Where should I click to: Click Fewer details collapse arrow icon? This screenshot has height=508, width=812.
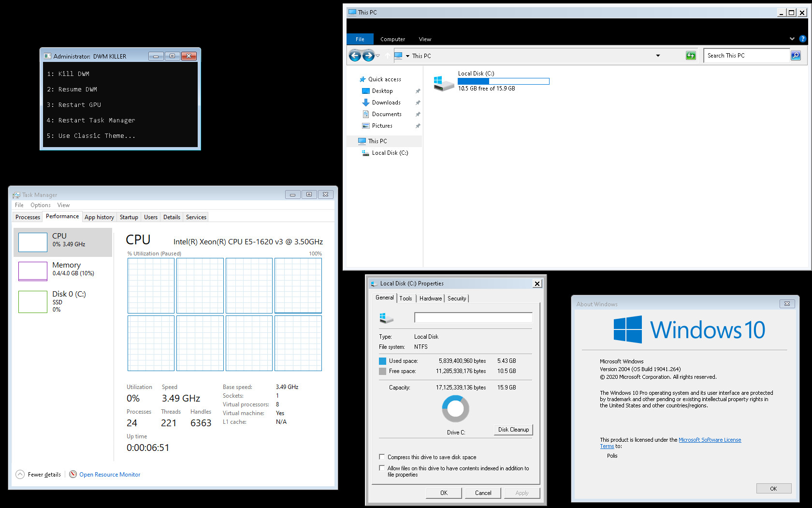pyautogui.click(x=20, y=475)
